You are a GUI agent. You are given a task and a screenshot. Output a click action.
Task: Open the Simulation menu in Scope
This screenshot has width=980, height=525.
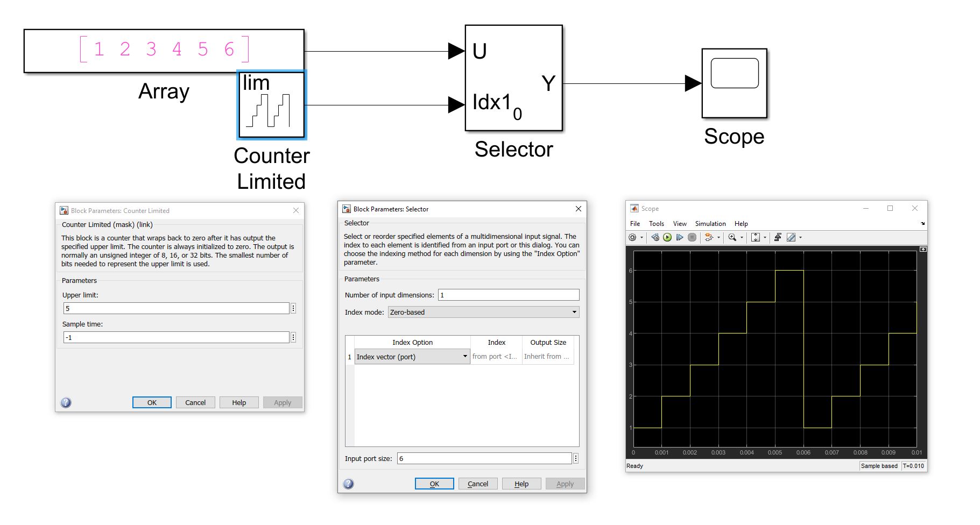point(710,223)
